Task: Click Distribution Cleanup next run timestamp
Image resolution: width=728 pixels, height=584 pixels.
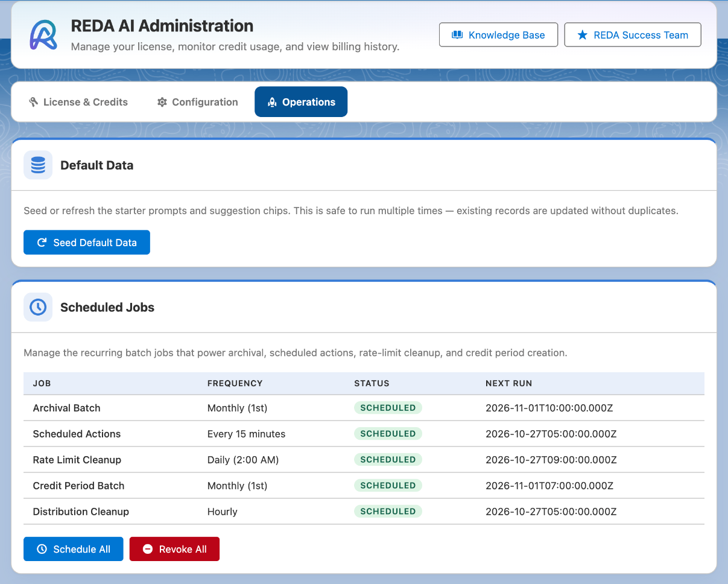Action: pos(551,512)
